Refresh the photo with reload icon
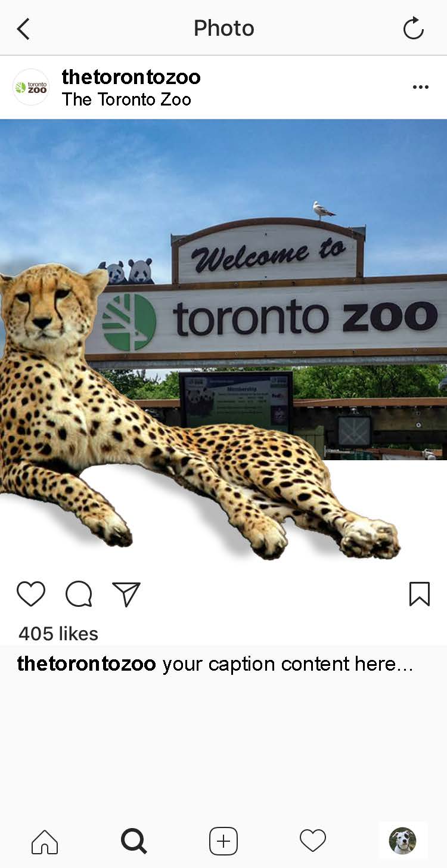Image resolution: width=447 pixels, height=868 pixels. [413, 28]
